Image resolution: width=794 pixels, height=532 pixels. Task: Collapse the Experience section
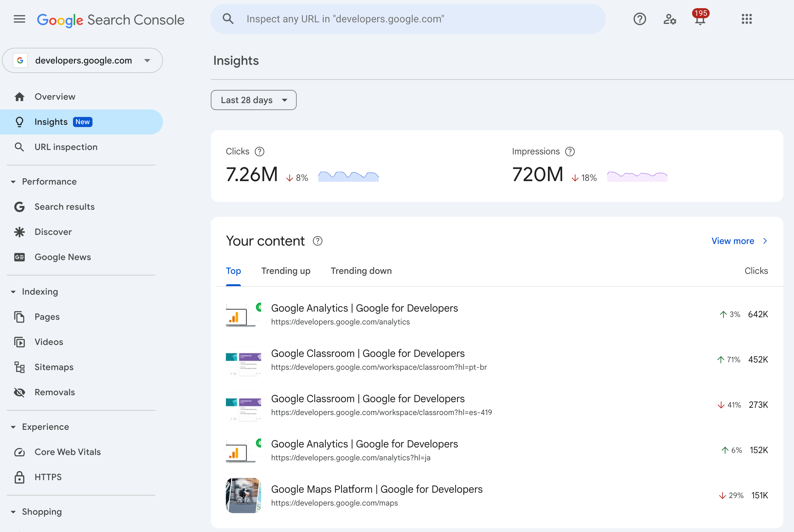pos(13,427)
